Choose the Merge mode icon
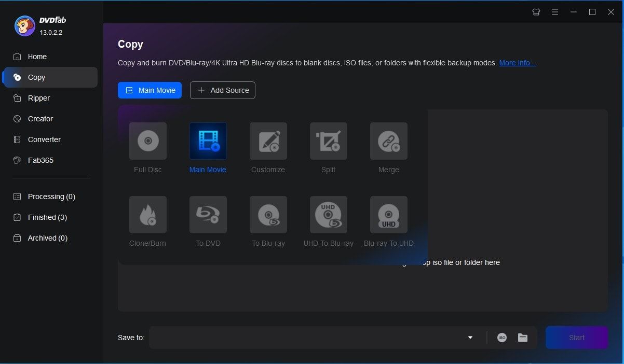624x364 pixels. (x=389, y=141)
